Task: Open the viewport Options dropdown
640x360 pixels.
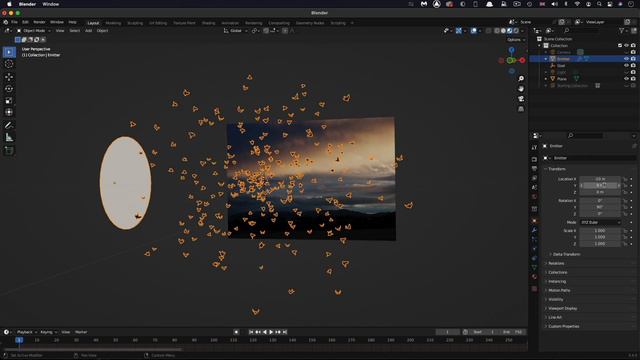Action: [x=516, y=40]
